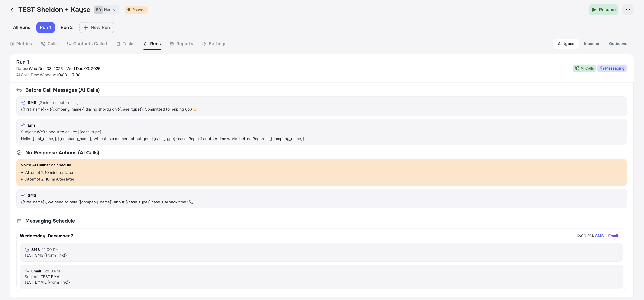
Task: Select the Run 1 tab
Action: (x=45, y=28)
